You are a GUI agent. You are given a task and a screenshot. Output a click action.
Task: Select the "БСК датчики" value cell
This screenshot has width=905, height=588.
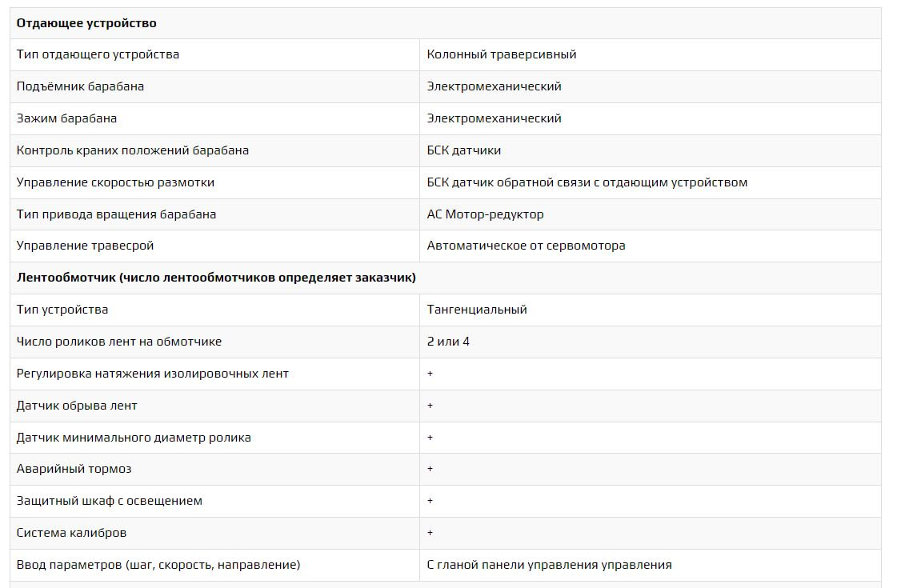point(464,150)
